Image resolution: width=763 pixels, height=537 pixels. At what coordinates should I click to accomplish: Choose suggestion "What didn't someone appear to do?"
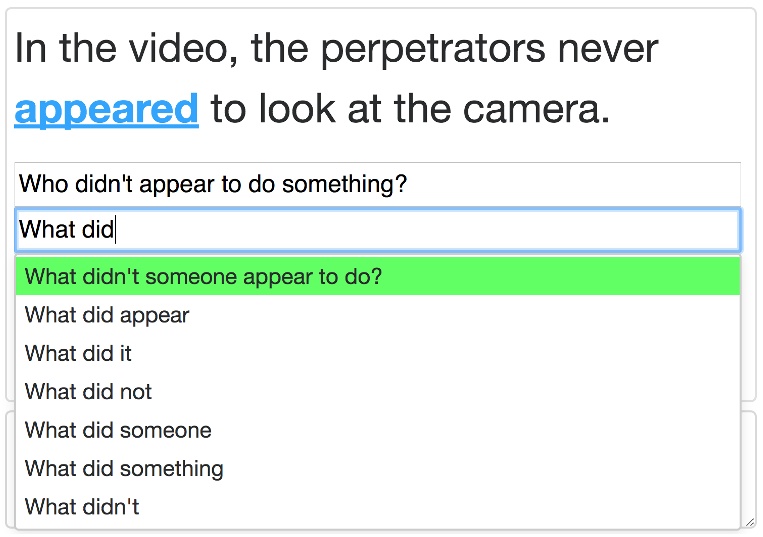(204, 277)
